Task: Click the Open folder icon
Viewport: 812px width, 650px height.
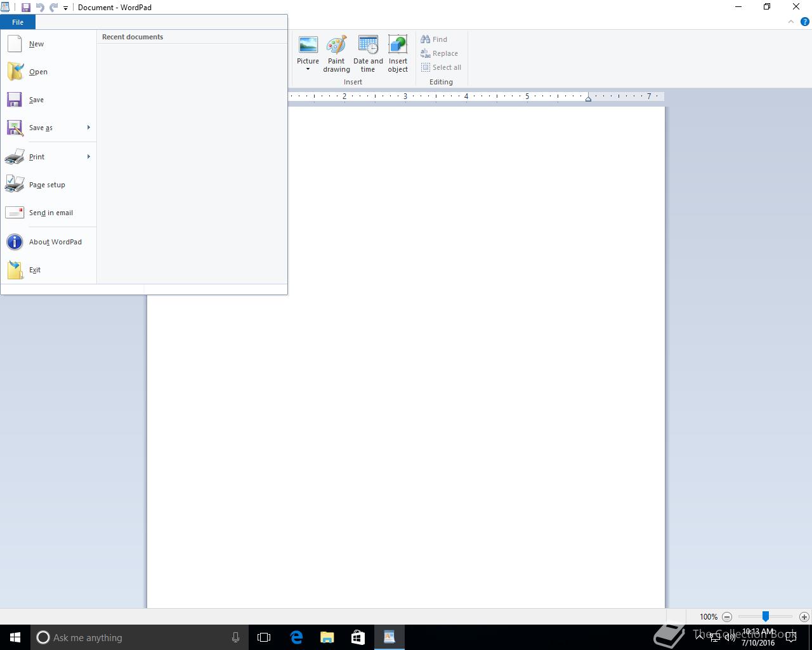Action: coord(15,72)
